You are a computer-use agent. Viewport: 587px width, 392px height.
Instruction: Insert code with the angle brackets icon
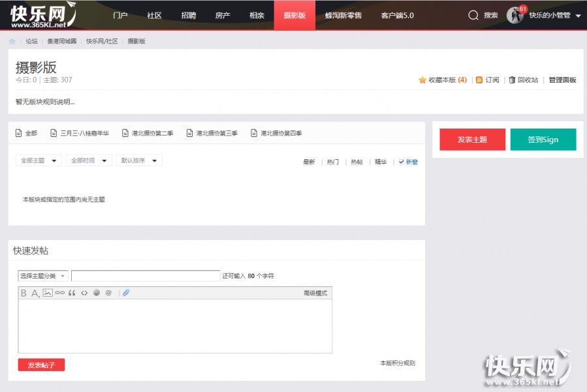[x=84, y=293]
